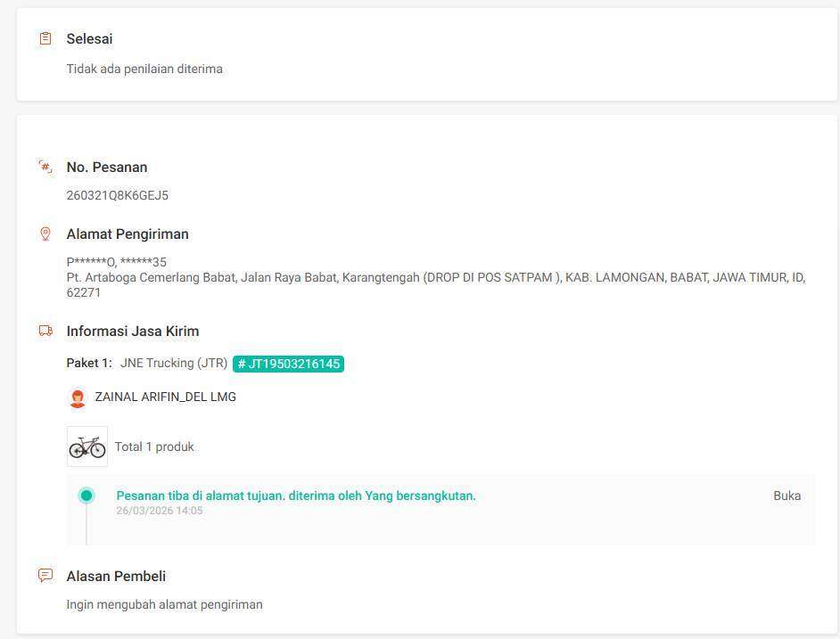Click the No. Pesanan heading
This screenshot has width=840, height=639.
point(107,167)
